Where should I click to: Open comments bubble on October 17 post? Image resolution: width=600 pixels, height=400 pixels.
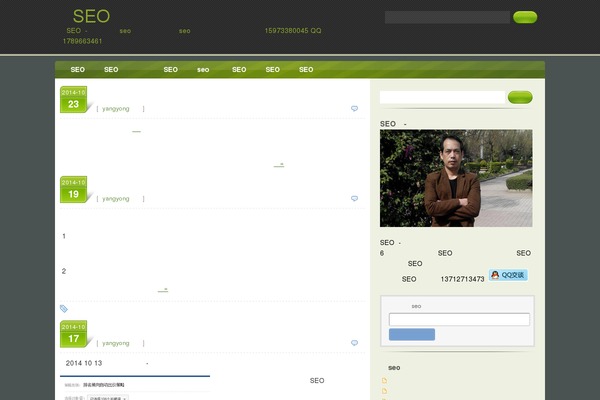pyautogui.click(x=354, y=343)
